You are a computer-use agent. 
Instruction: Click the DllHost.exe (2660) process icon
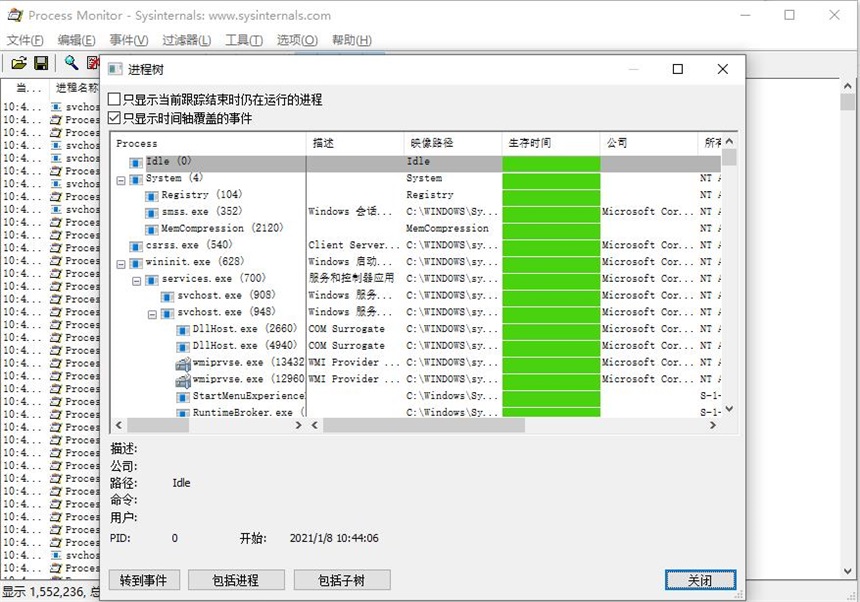(183, 330)
